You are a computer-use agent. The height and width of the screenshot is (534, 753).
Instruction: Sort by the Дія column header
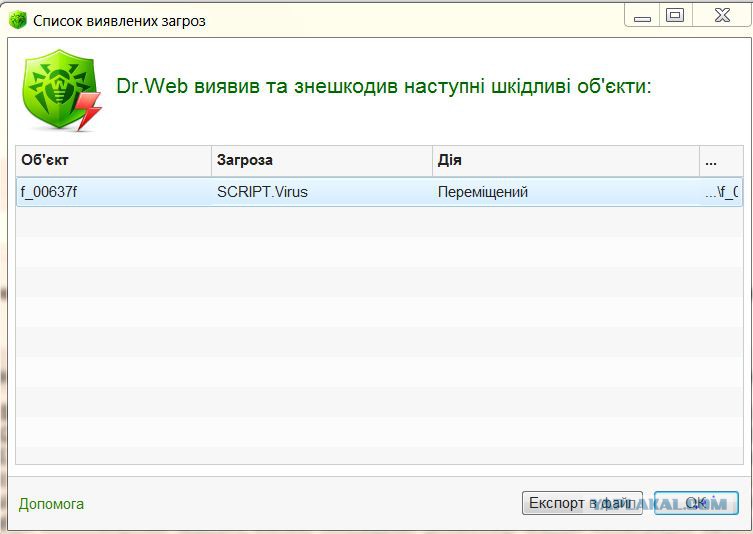tap(566, 160)
